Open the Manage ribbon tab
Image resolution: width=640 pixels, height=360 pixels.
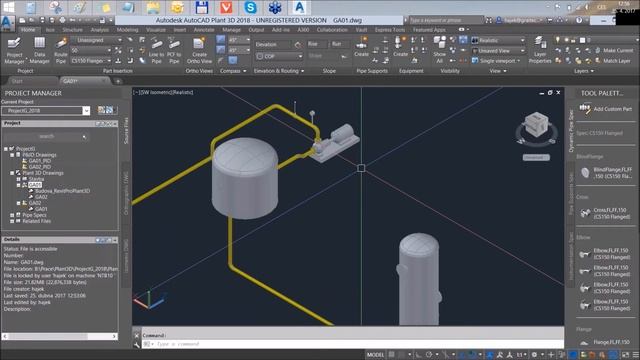231,30
